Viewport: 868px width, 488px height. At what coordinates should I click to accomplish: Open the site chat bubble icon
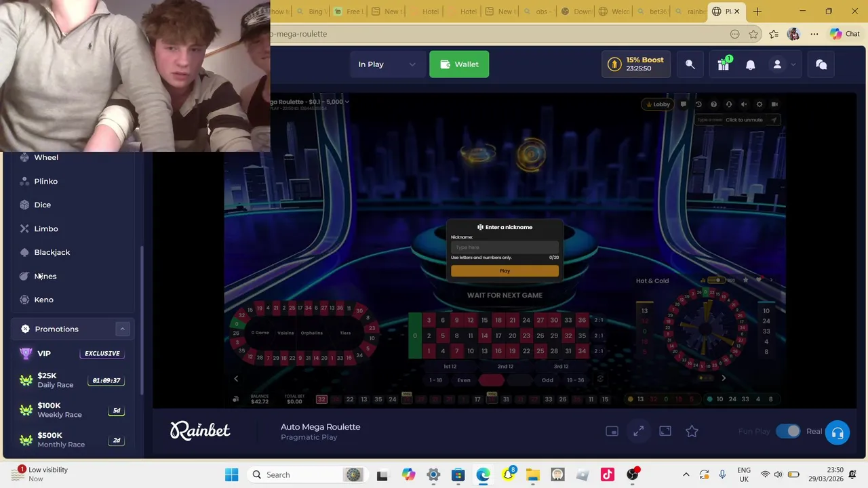point(821,64)
